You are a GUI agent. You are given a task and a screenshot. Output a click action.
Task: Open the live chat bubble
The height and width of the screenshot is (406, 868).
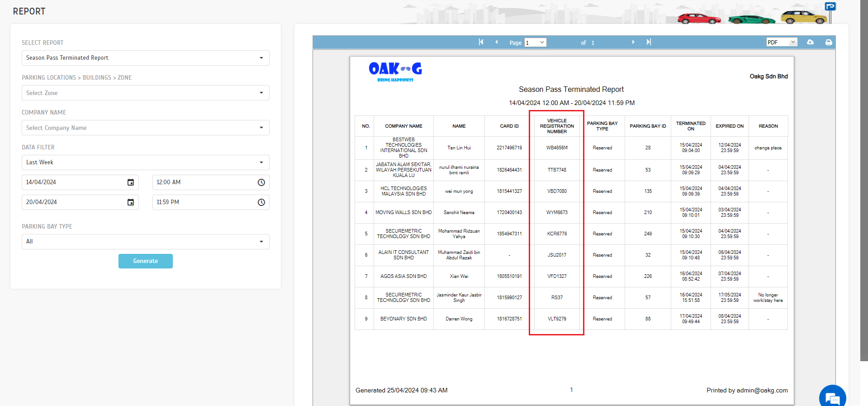coord(832,397)
